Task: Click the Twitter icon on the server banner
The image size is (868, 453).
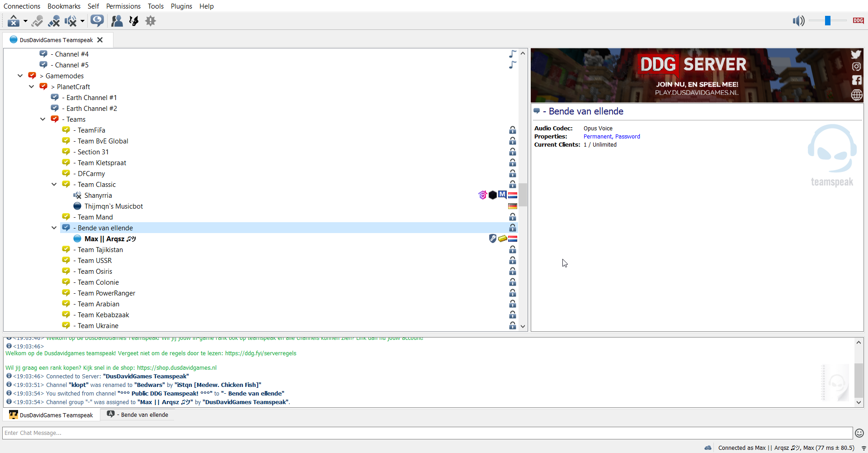Action: [x=856, y=54]
